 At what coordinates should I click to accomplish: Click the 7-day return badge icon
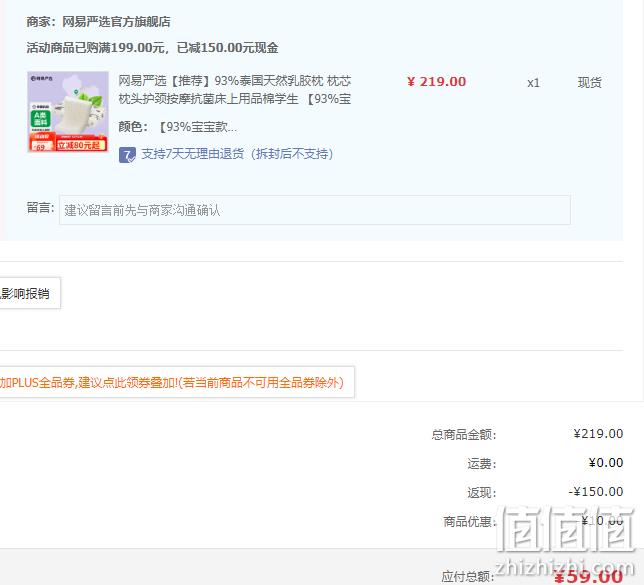(x=127, y=155)
